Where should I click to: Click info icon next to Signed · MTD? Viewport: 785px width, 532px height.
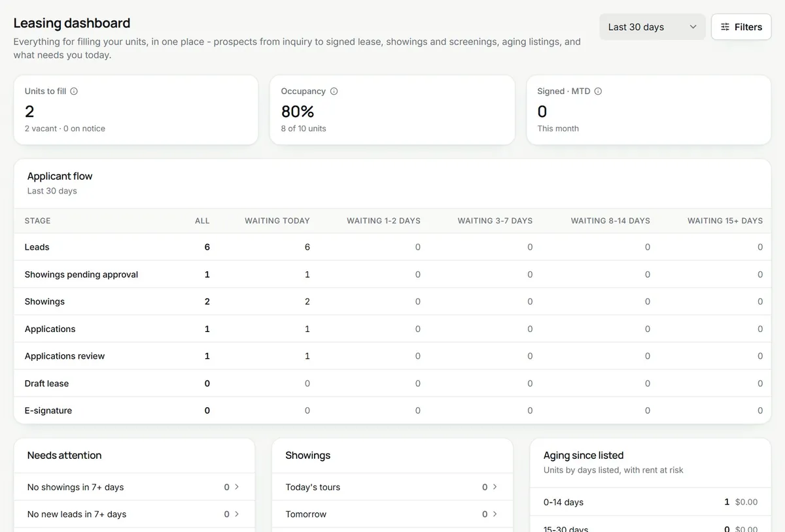click(598, 91)
